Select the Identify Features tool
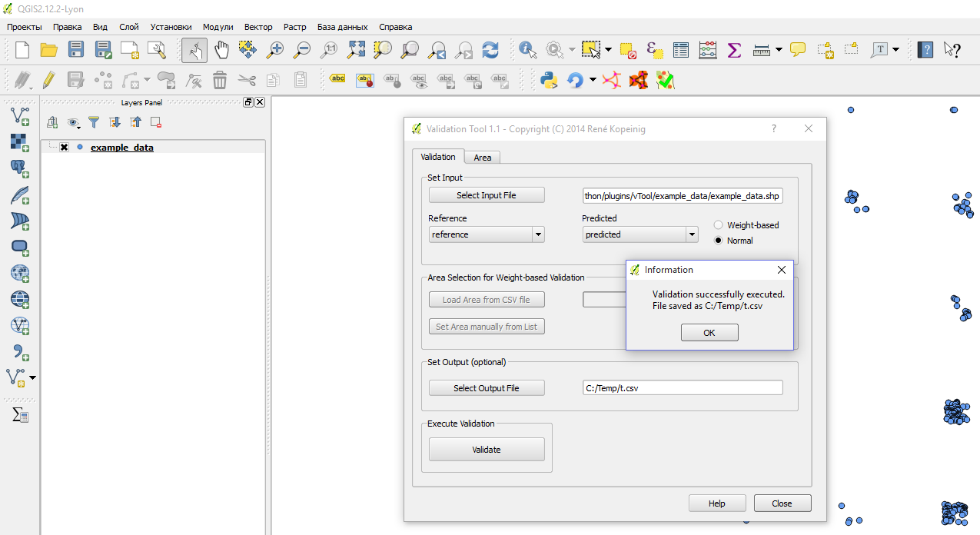 point(526,49)
